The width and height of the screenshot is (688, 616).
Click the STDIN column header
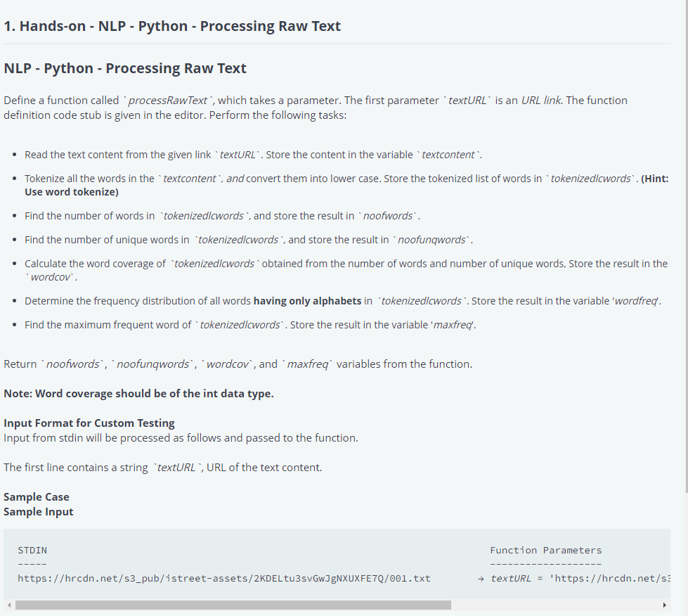(x=32, y=550)
